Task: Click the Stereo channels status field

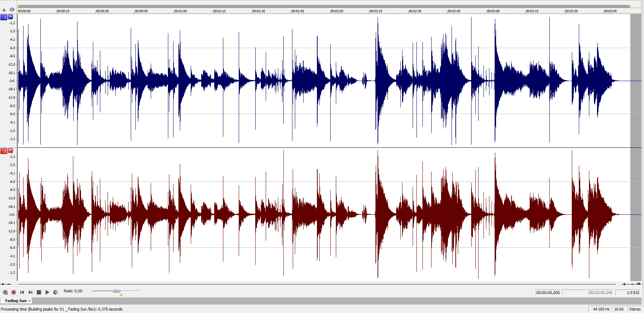Action: tap(635, 309)
